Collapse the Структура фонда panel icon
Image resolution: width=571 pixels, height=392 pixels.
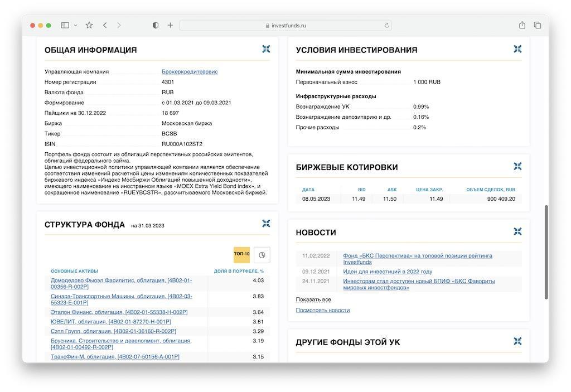[x=266, y=224]
